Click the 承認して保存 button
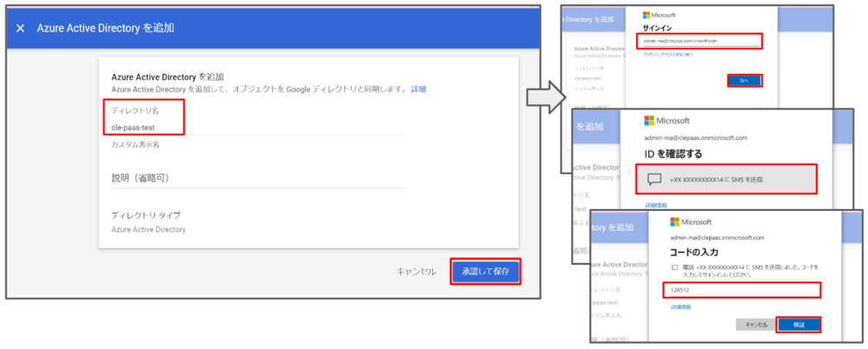Screen dimensions: 868x349 (x=485, y=272)
